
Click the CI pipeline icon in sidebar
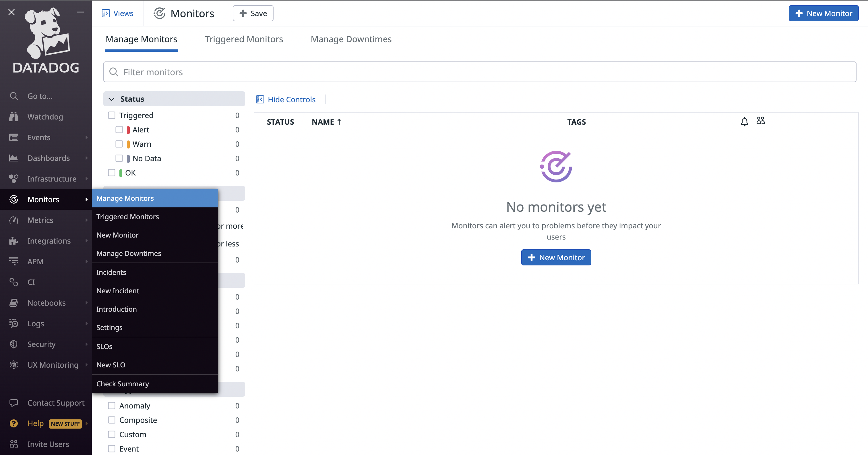[x=13, y=282]
